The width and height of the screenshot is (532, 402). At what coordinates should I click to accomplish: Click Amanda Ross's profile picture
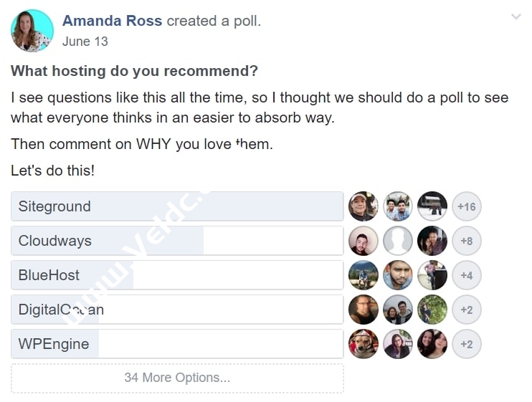tap(32, 31)
